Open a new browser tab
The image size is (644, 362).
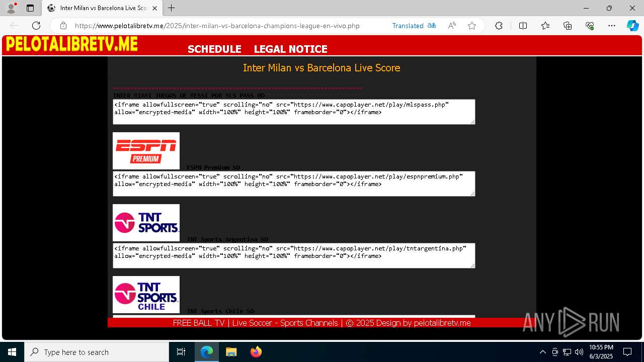(172, 8)
